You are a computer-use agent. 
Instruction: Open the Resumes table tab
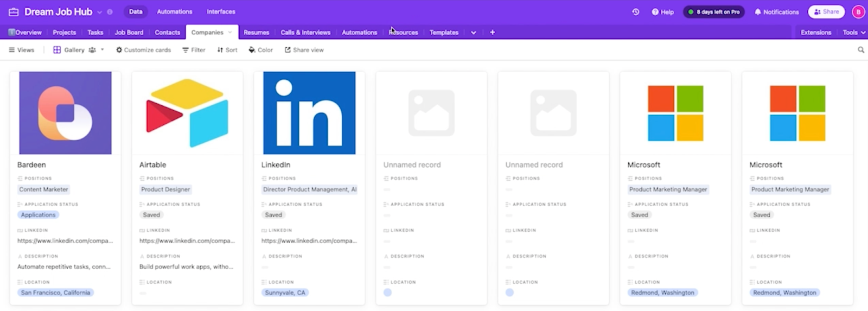[x=256, y=33]
